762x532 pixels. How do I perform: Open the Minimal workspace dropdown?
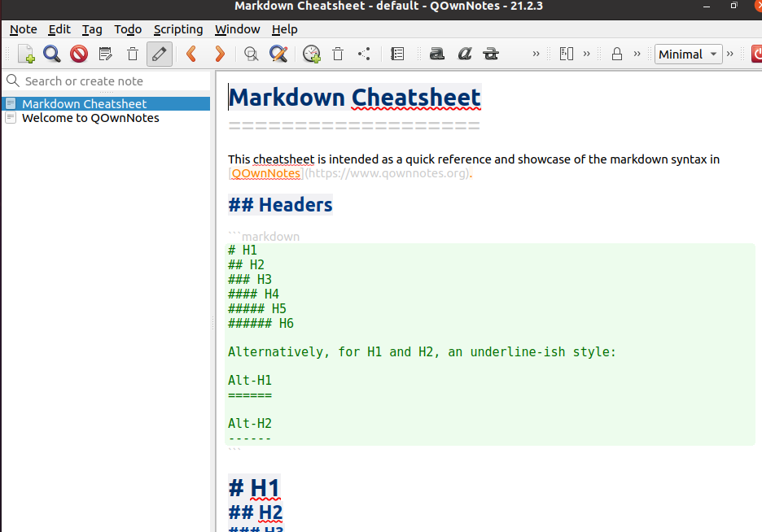tap(688, 54)
